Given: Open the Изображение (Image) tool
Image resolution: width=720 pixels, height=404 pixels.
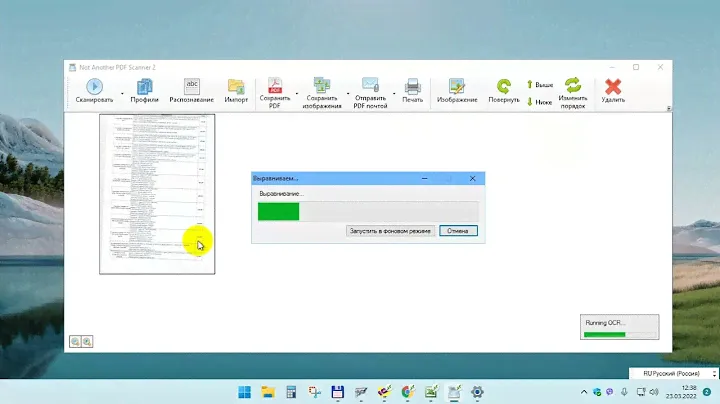Looking at the screenshot, I should [457, 87].
